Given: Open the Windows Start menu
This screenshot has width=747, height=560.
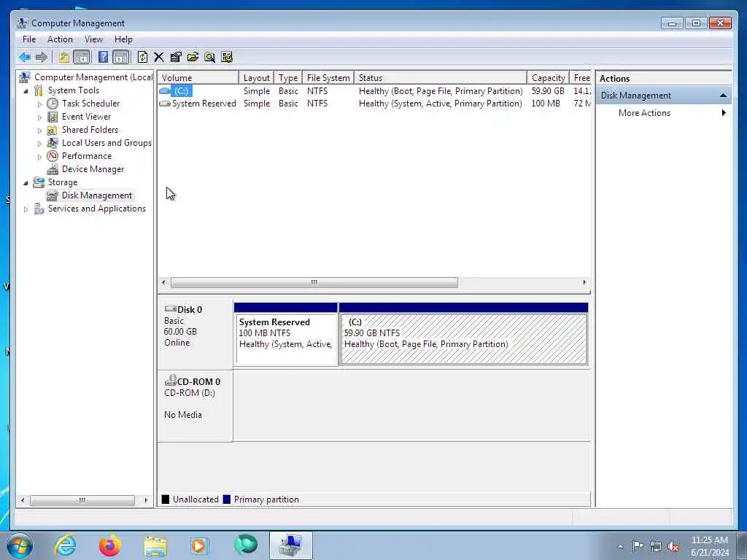Looking at the screenshot, I should [20, 545].
